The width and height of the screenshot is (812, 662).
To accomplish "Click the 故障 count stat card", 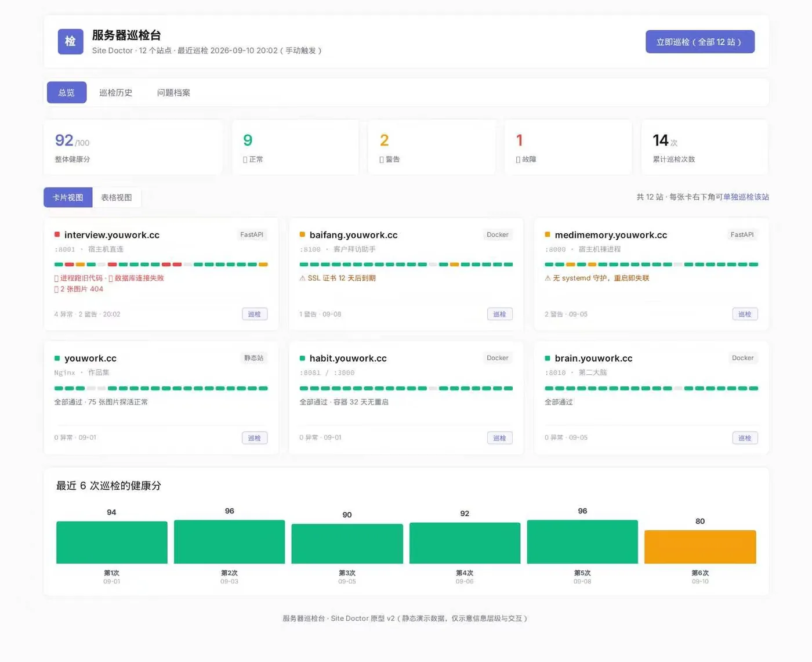I will click(568, 147).
